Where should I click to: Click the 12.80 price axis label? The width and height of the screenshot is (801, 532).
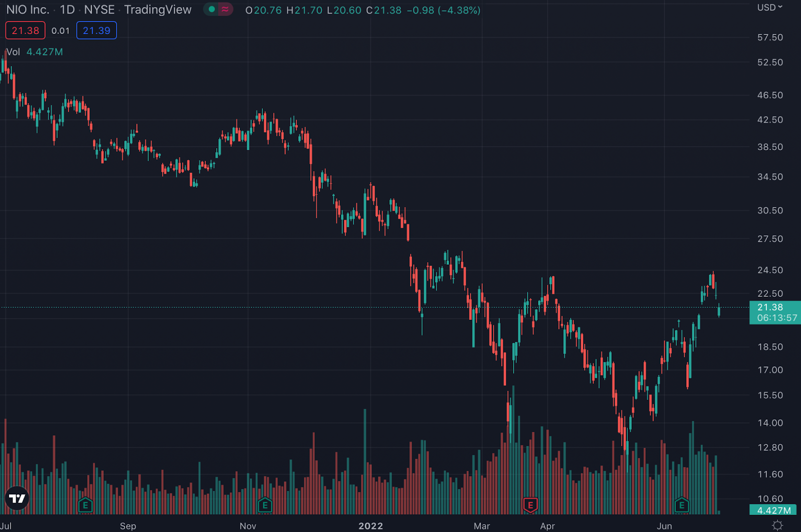click(x=770, y=447)
